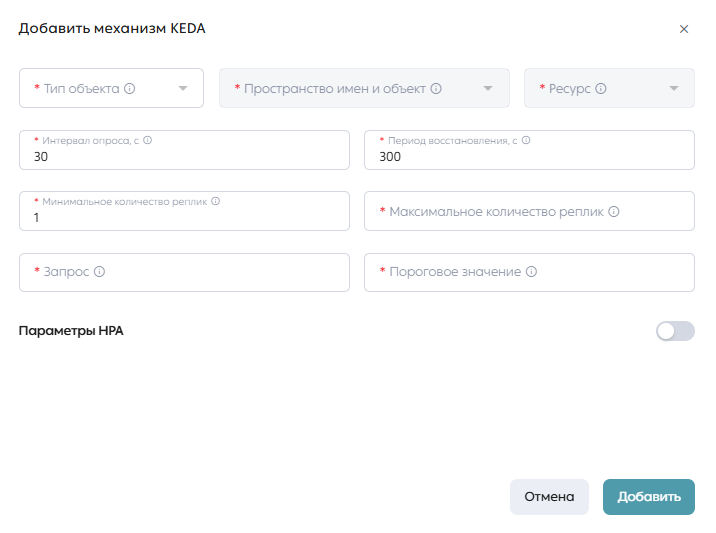Click into the Пороговое значение field
This screenshot has width=716, height=533.
(x=530, y=273)
